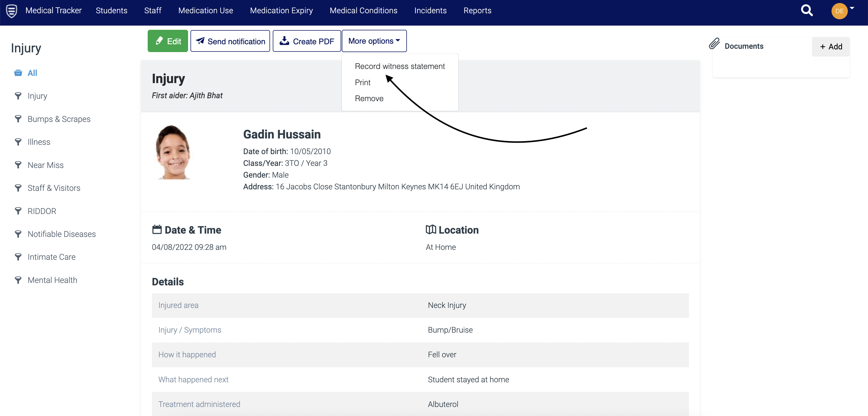Select the Remove option from dropdown
The image size is (868, 416).
point(369,98)
